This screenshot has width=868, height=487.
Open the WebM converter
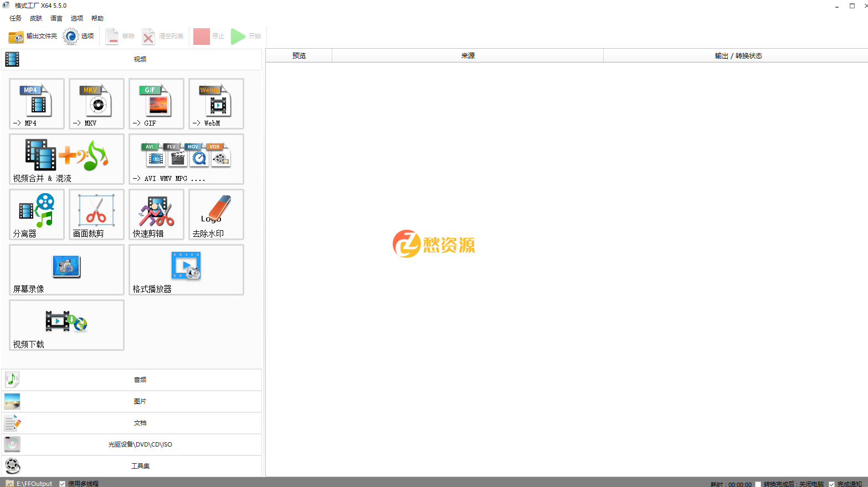(216, 103)
